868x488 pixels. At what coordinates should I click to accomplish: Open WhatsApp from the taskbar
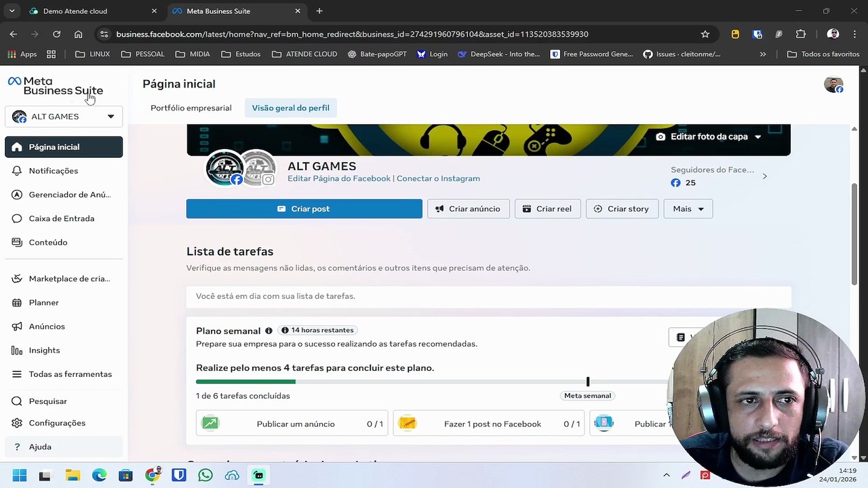(x=205, y=475)
